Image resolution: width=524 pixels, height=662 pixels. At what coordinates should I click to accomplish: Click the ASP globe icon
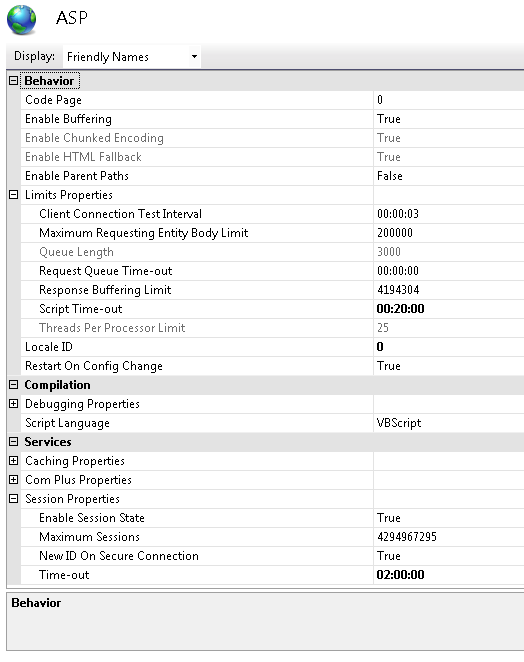click(22, 20)
